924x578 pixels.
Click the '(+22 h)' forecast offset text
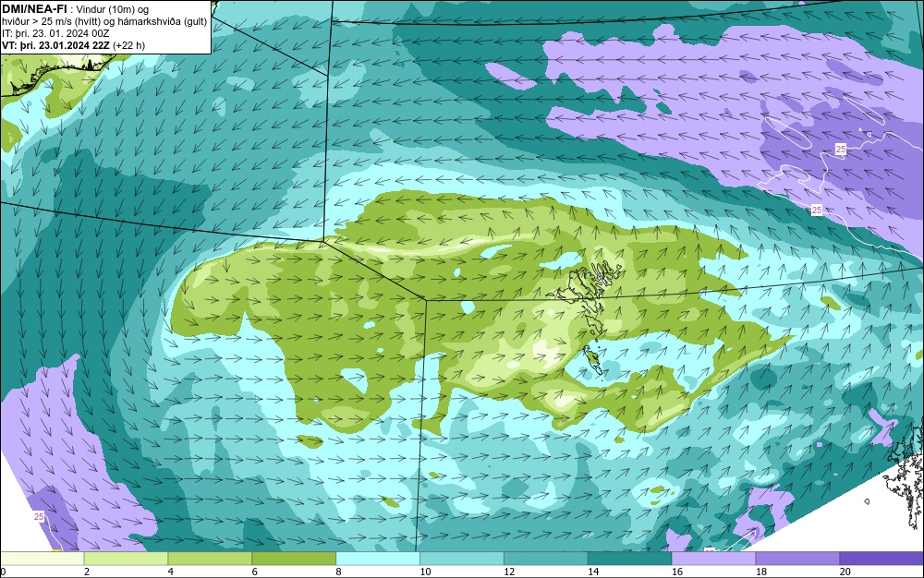coord(128,45)
